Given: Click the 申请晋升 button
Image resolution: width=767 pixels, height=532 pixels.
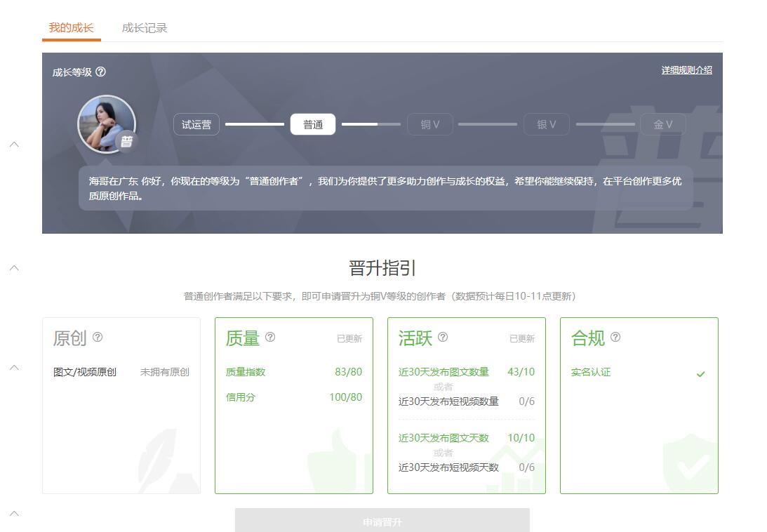Looking at the screenshot, I should point(382,521).
